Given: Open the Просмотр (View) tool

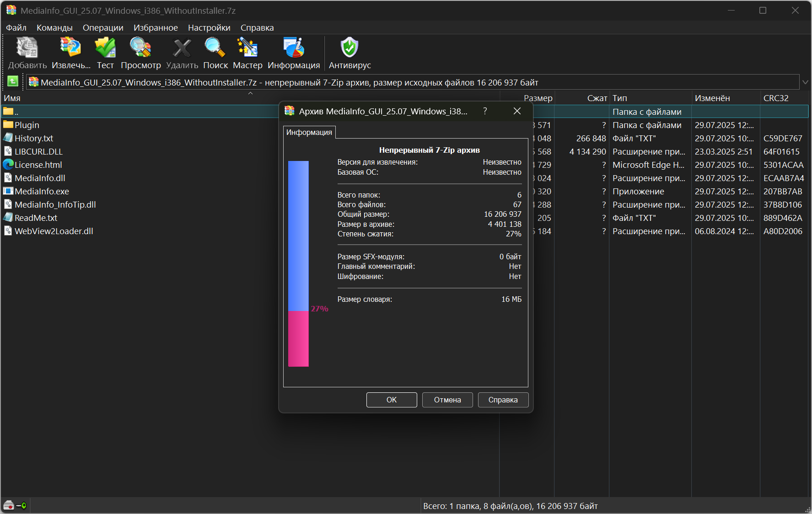Looking at the screenshot, I should [x=140, y=48].
